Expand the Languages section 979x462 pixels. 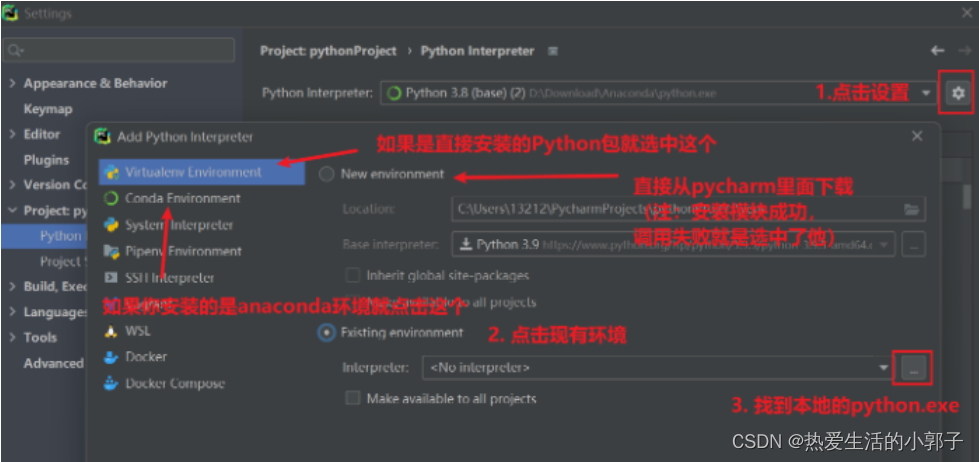(x=12, y=312)
